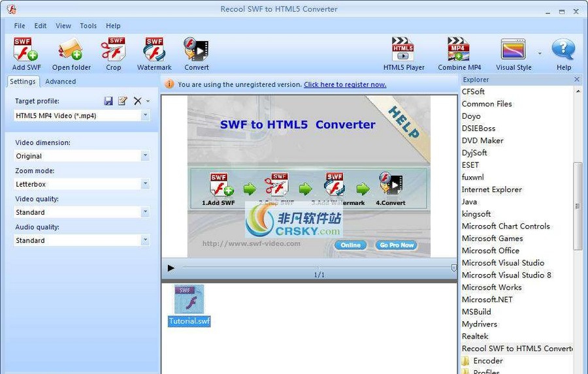This screenshot has height=374, width=588.
Task: Open the Edit menu
Action: [x=40, y=25]
